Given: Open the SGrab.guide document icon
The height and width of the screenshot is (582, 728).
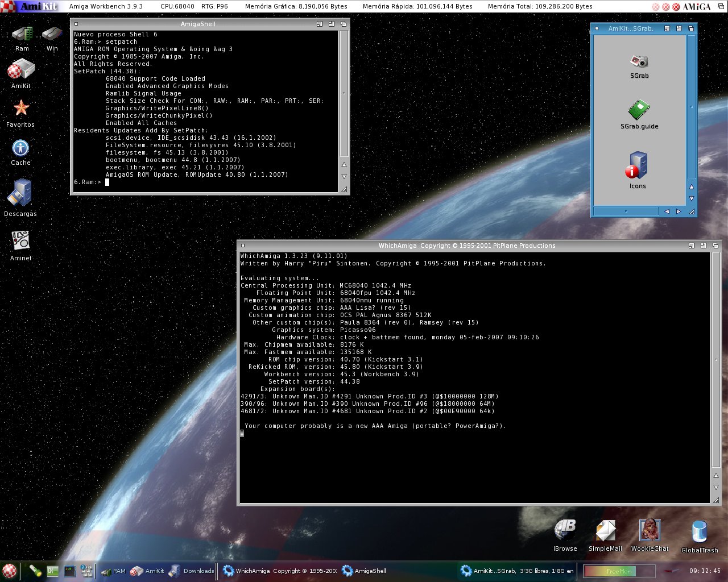Looking at the screenshot, I should tap(639, 110).
